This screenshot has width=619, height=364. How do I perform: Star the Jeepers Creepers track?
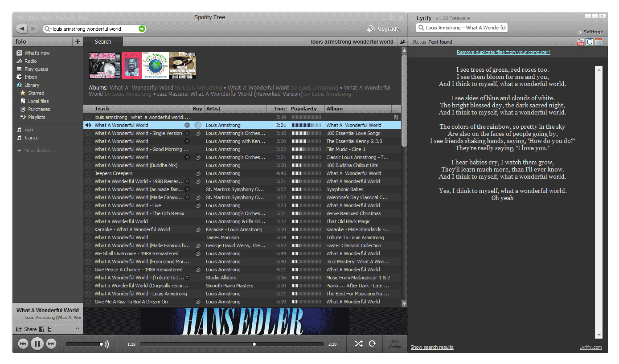pos(88,173)
